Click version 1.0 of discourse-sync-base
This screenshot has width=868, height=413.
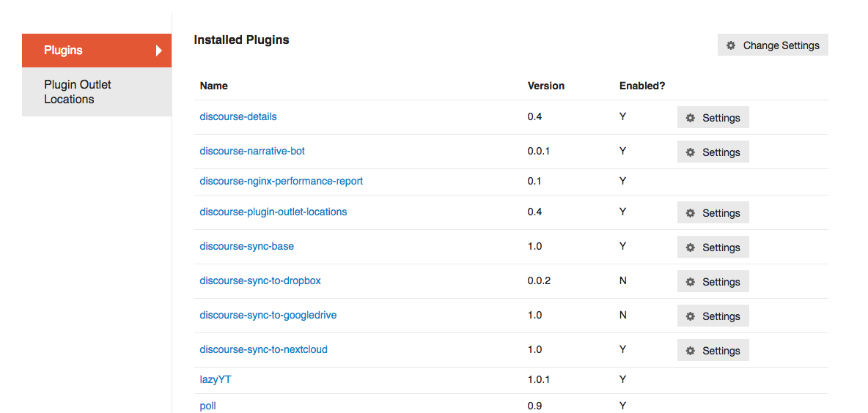534,246
